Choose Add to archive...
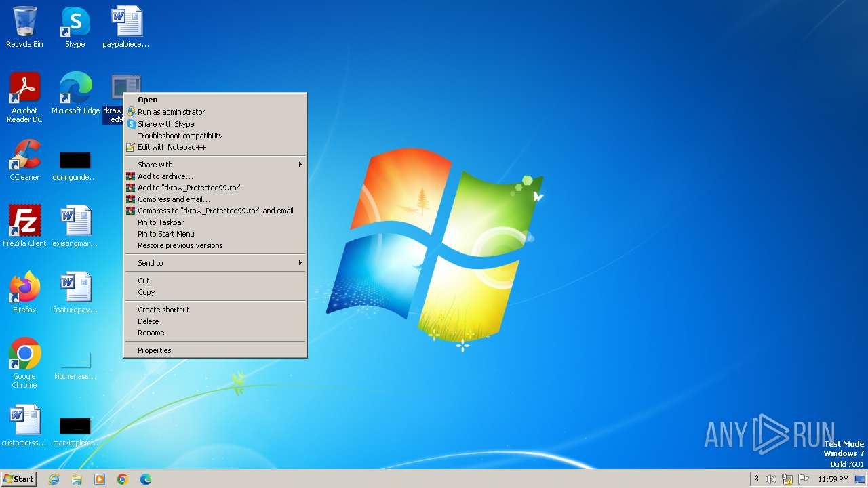Image resolution: width=868 pixels, height=488 pixels. click(x=215, y=176)
